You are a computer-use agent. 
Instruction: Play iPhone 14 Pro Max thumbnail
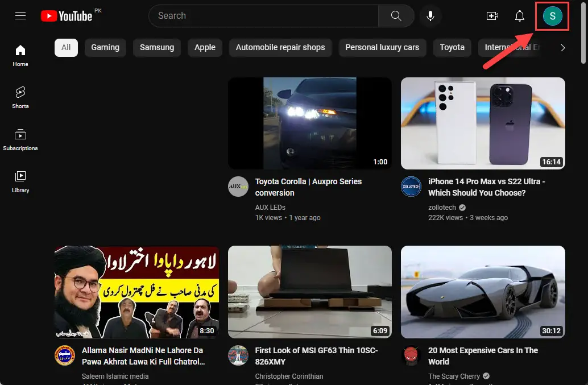point(483,123)
